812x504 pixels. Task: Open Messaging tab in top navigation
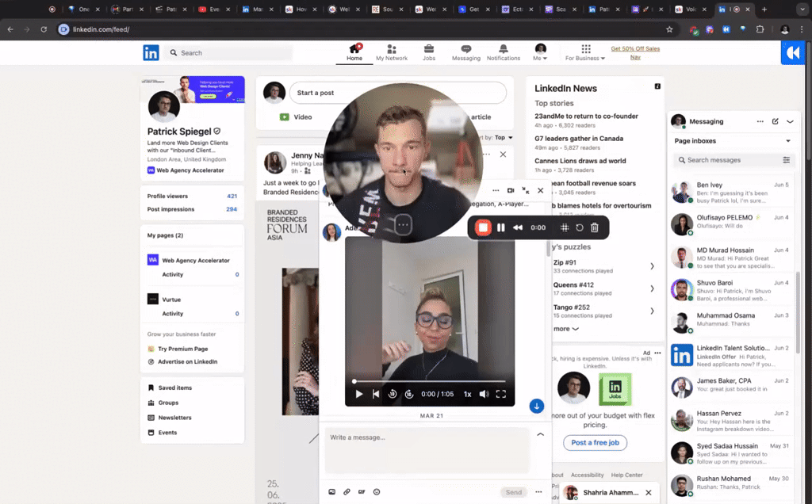click(466, 53)
